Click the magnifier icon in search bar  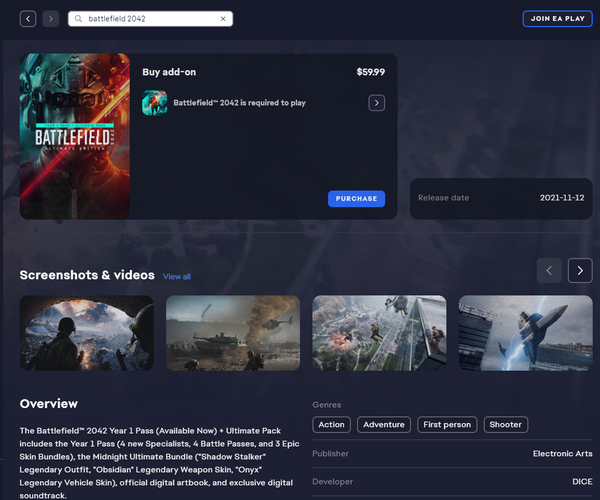[x=78, y=19]
